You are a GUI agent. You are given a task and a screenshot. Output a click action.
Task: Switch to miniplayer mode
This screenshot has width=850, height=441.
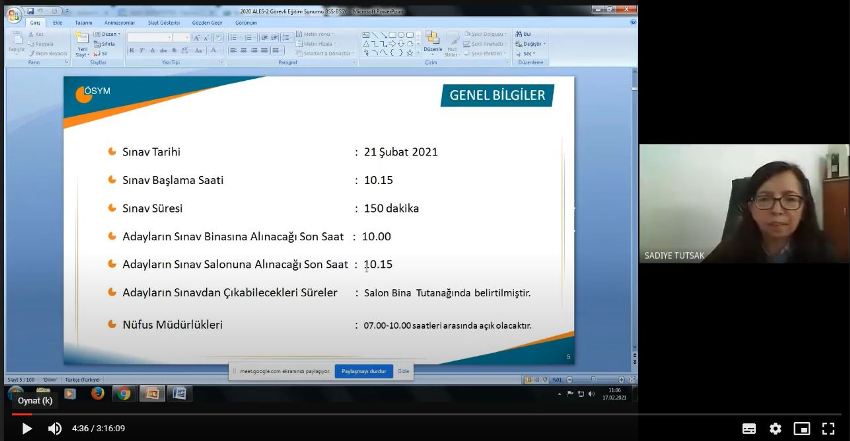point(801,428)
